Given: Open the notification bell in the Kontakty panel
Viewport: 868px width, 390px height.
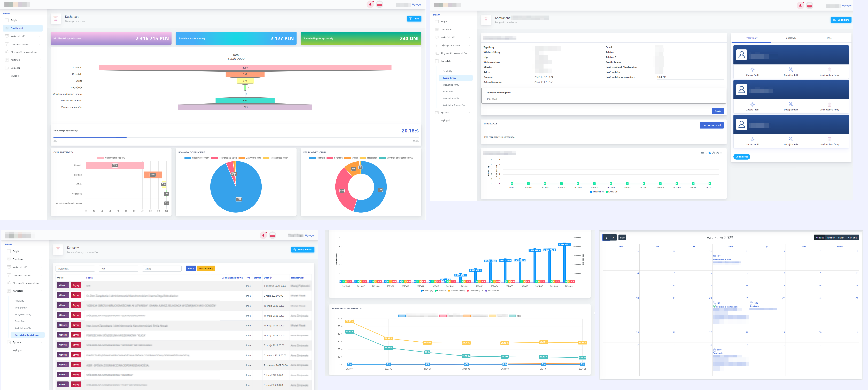Looking at the screenshot, I should coord(263,235).
